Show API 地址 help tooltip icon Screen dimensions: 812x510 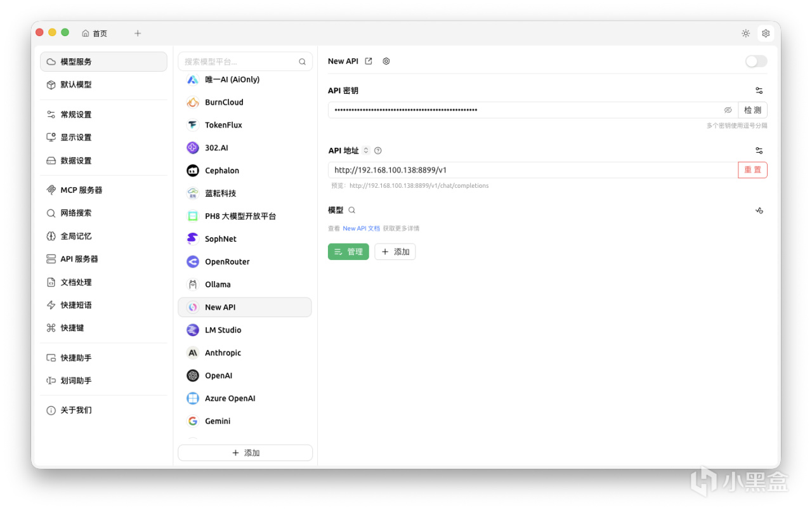(x=378, y=151)
